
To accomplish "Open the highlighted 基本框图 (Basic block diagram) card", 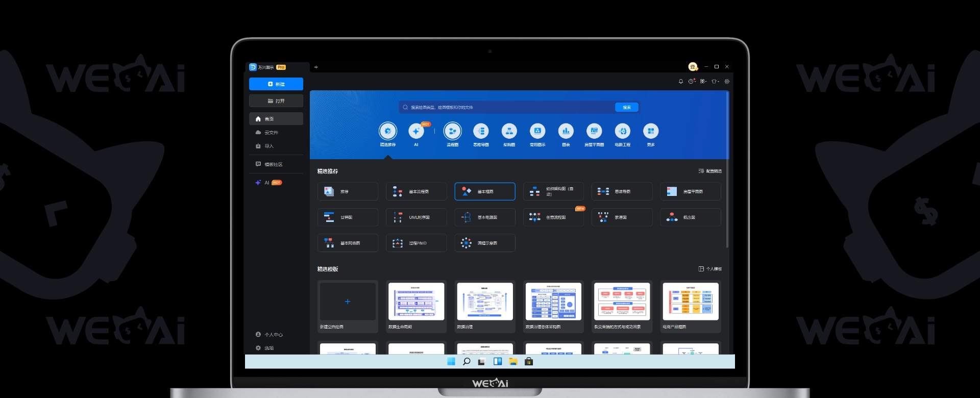I will [x=485, y=192].
